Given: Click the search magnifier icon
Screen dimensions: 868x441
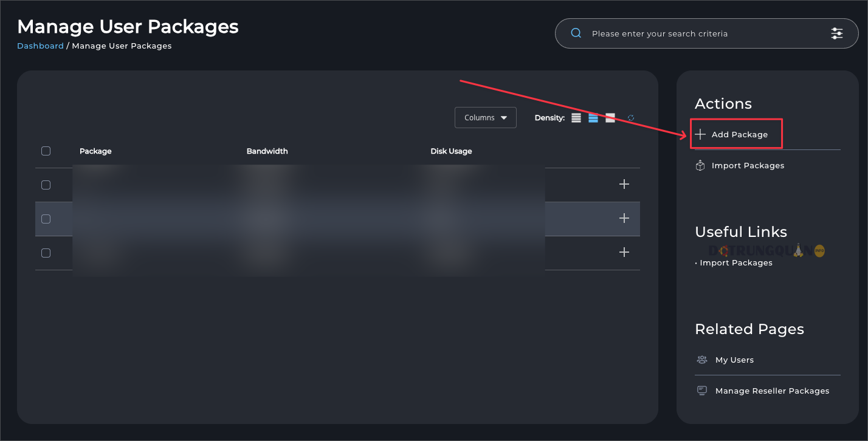Looking at the screenshot, I should (x=576, y=33).
